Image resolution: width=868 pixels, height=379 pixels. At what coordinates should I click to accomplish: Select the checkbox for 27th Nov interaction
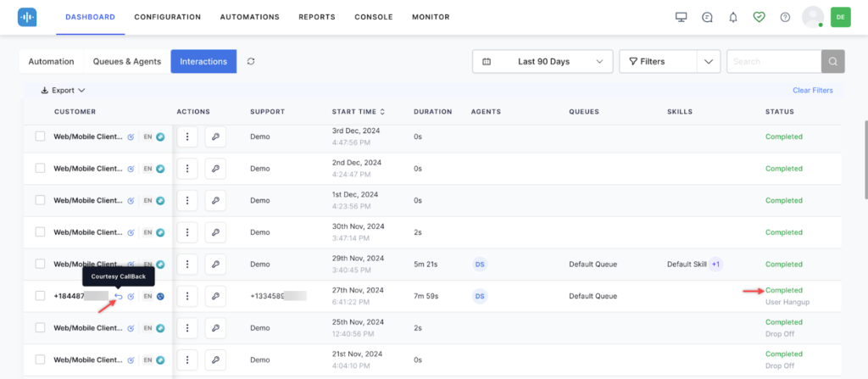click(x=41, y=295)
